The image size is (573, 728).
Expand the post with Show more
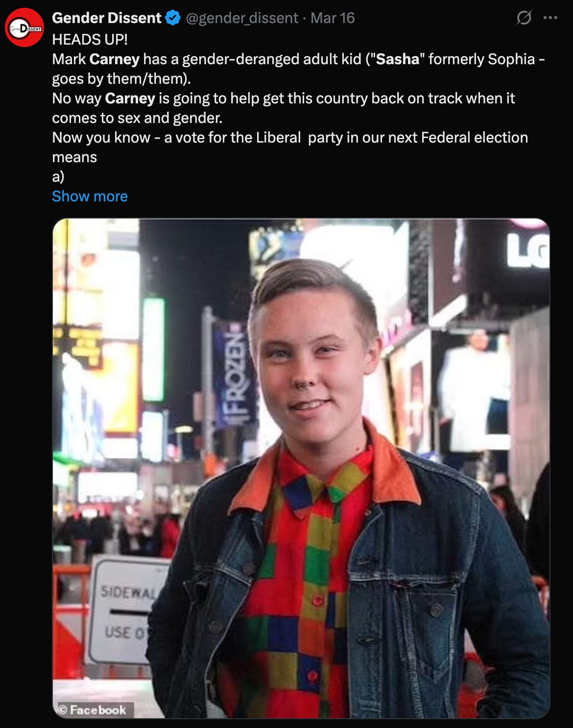[x=90, y=196]
